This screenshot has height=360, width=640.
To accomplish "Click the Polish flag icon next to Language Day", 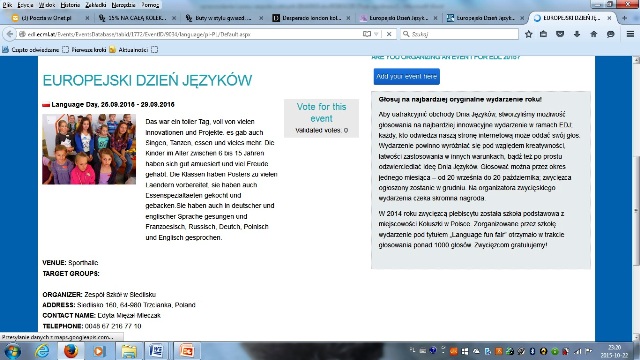I will pyautogui.click(x=46, y=105).
